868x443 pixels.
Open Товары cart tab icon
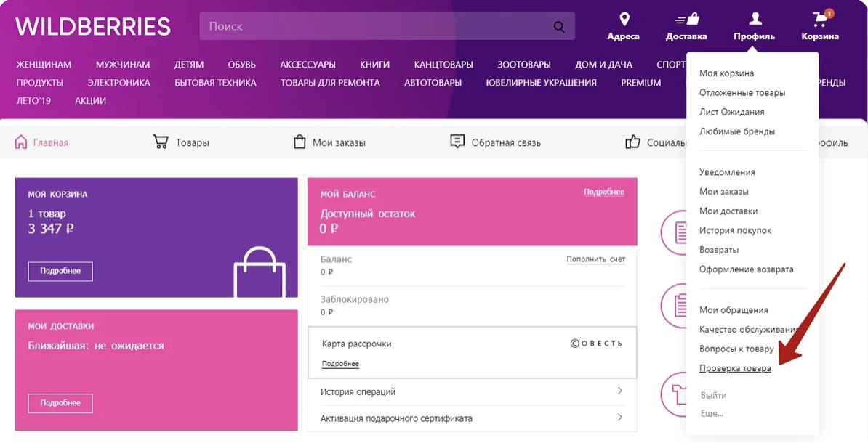[161, 142]
